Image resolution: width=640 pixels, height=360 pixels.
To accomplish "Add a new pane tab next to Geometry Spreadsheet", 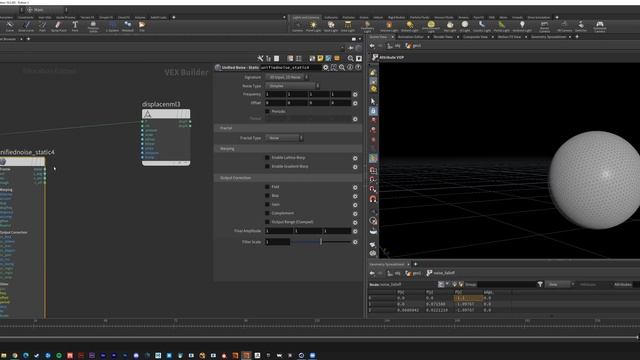I will point(416,264).
